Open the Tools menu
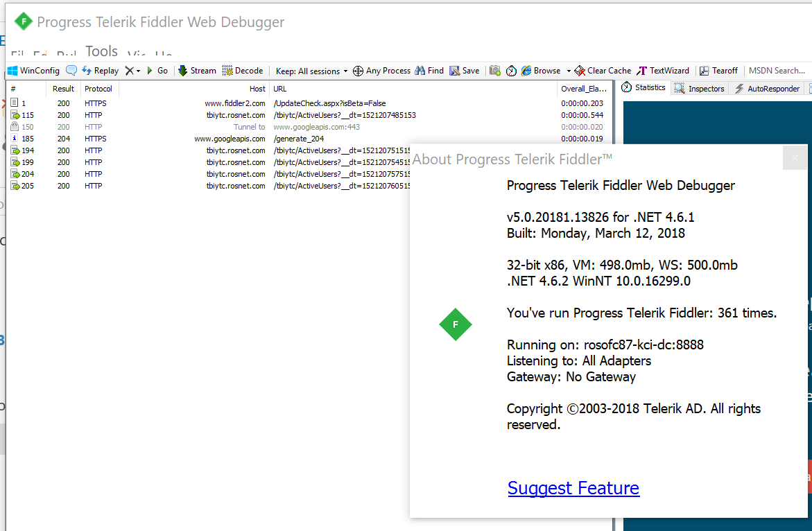The image size is (812, 531). pyautogui.click(x=101, y=50)
